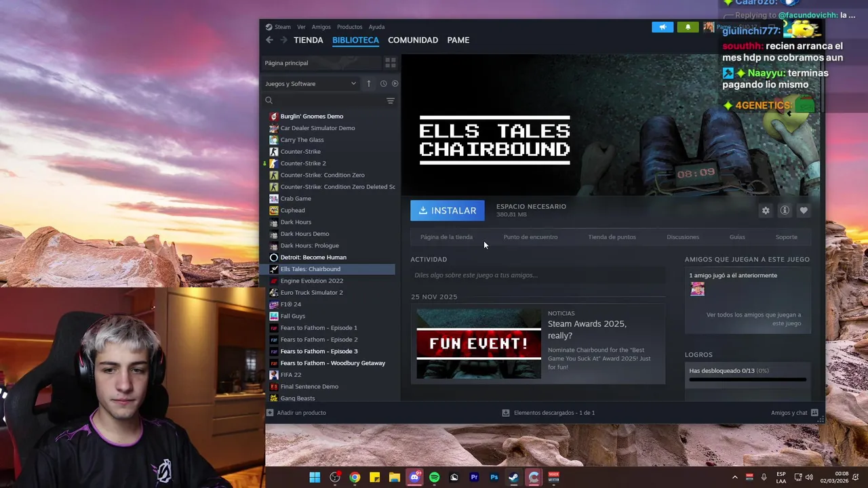
Task: Install Ells Tales: Chairbound
Action: (x=448, y=211)
